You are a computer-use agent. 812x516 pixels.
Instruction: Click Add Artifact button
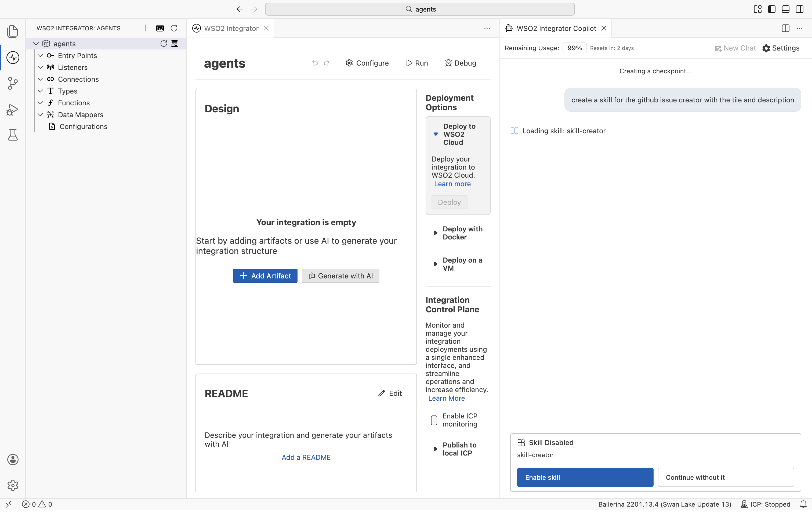tap(265, 276)
